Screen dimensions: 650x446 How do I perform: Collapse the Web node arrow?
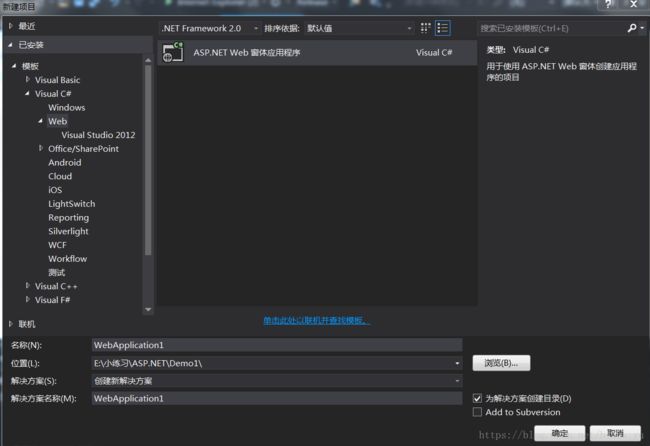coord(40,121)
